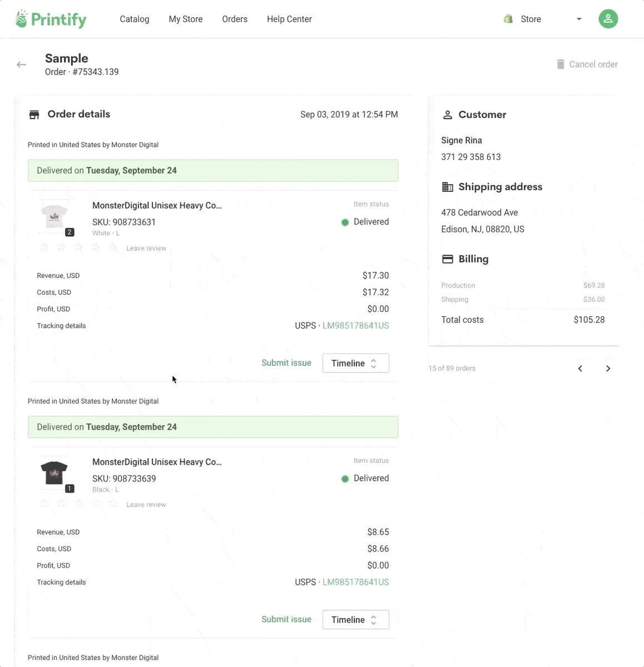Open tracking link for the black shirt

(x=356, y=582)
